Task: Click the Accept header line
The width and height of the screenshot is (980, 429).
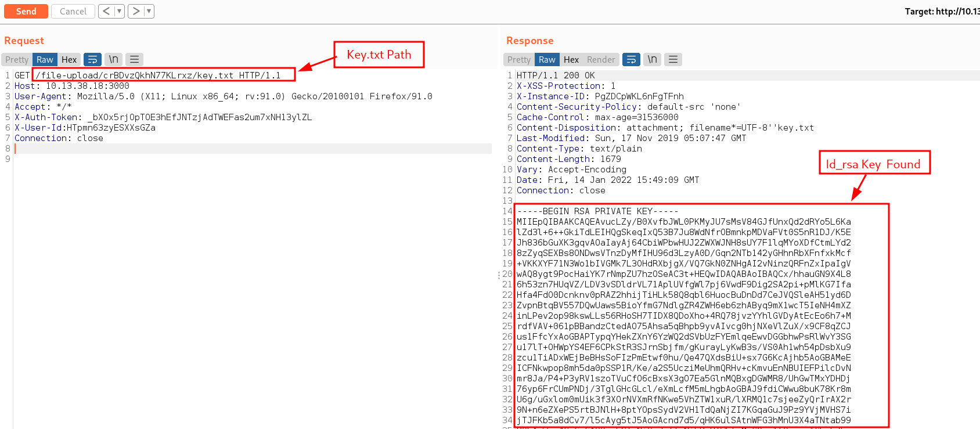Action: pos(43,107)
